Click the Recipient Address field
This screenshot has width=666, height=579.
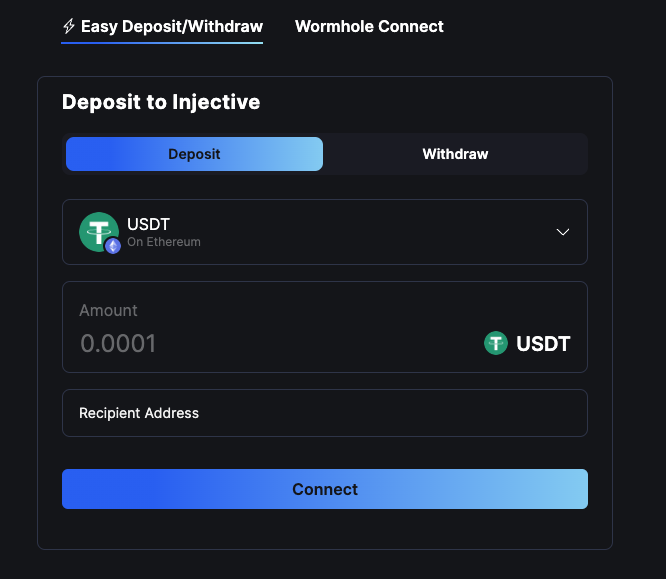point(324,413)
